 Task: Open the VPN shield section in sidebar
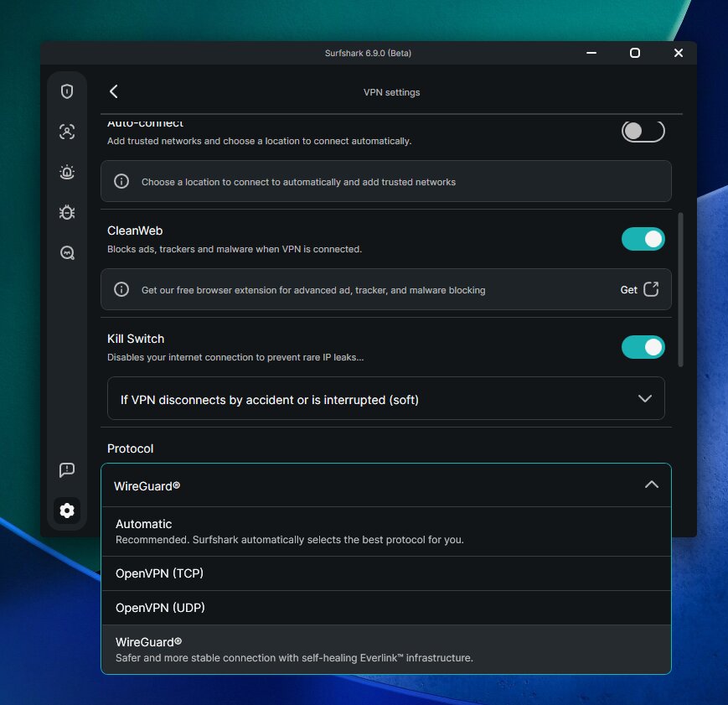click(x=67, y=91)
